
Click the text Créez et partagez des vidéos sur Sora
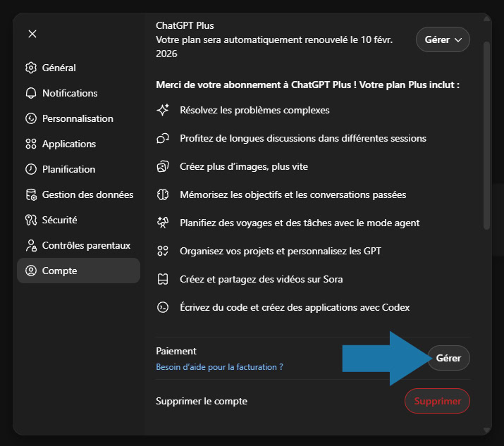(262, 279)
